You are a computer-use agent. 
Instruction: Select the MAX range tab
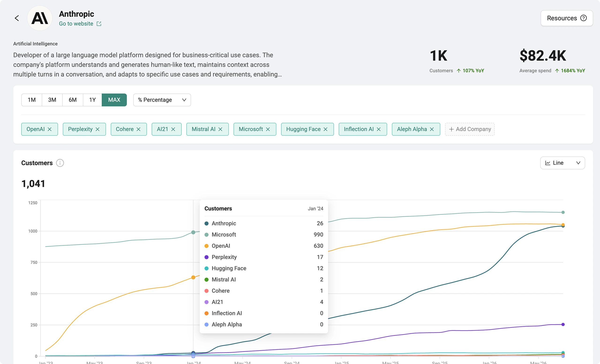point(114,100)
